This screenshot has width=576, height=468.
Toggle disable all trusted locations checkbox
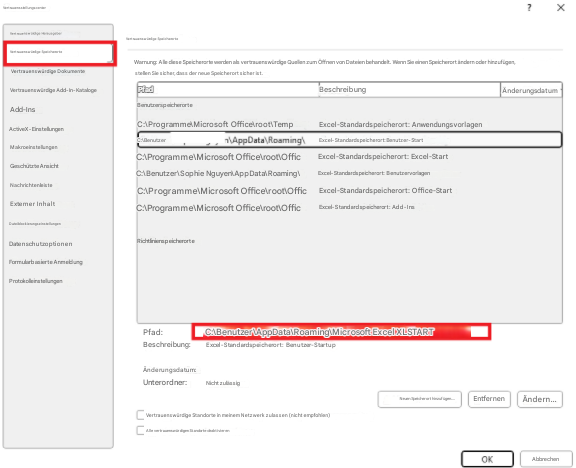pyautogui.click(x=140, y=431)
